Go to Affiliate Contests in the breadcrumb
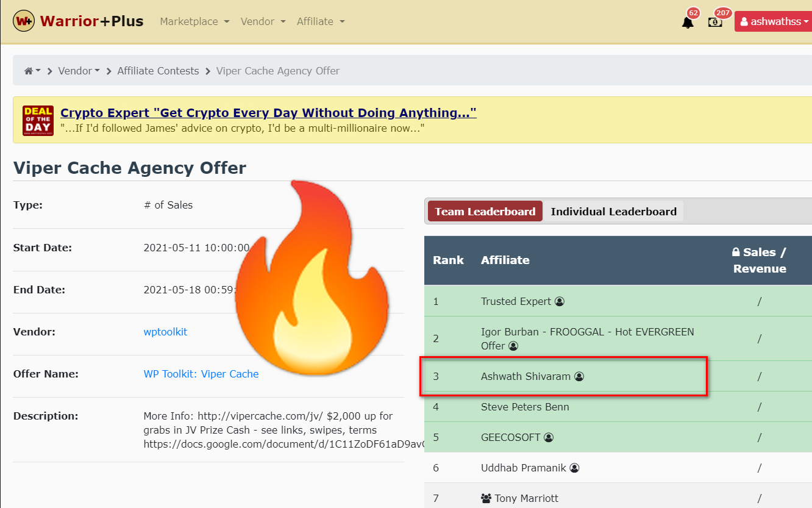 coord(158,71)
